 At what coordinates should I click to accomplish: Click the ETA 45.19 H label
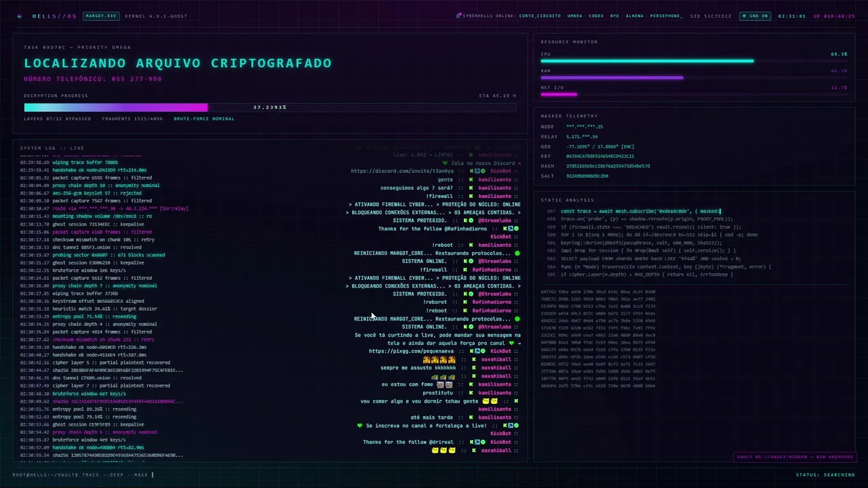click(498, 96)
